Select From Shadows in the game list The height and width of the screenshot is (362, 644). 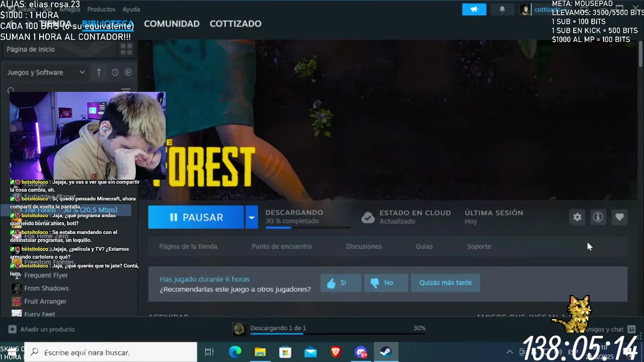pyautogui.click(x=46, y=288)
